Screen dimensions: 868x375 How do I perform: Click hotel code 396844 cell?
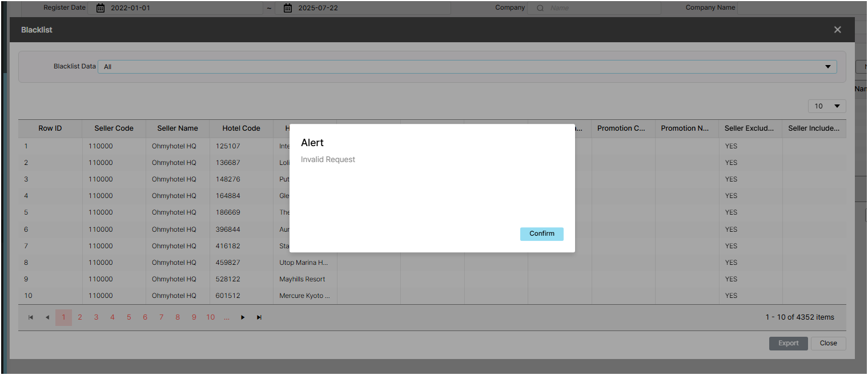[242, 229]
